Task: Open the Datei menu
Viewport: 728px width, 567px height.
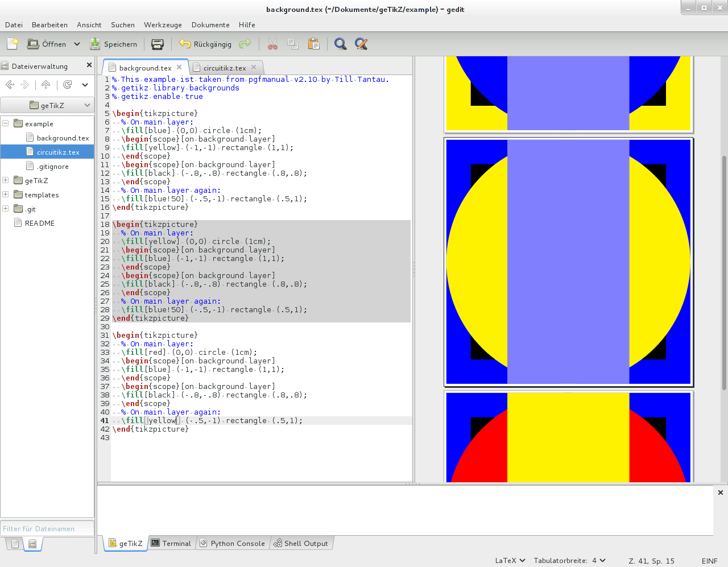Action: pos(14,24)
